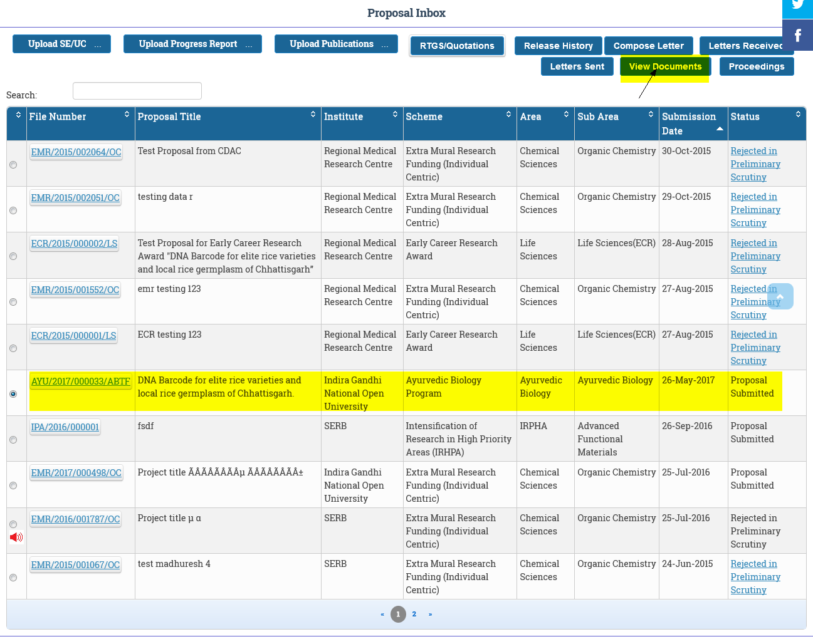Open Upload SE/UC button
Screen dimensions: 813x644
61,44
